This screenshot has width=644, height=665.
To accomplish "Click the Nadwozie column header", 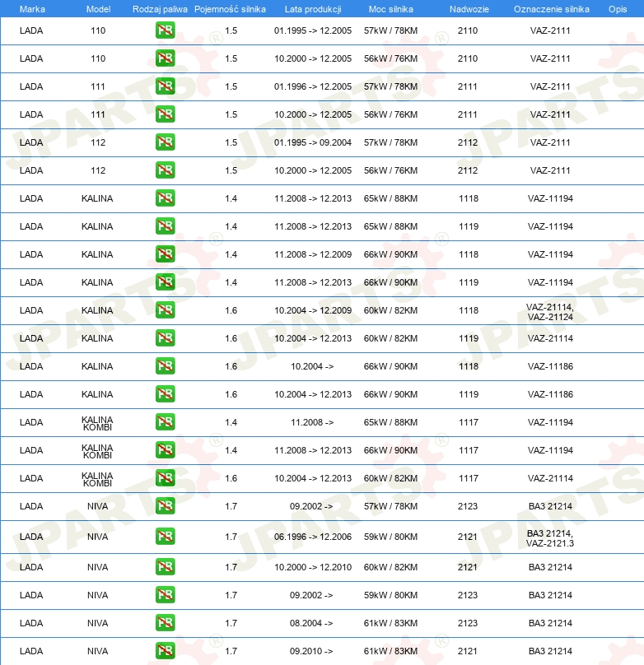I will click(x=469, y=9).
